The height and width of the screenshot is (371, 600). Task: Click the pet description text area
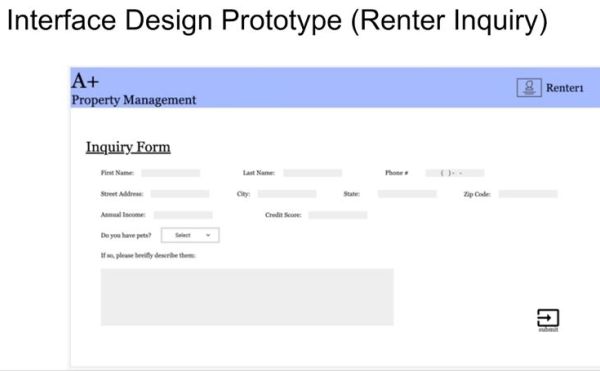coord(247,297)
